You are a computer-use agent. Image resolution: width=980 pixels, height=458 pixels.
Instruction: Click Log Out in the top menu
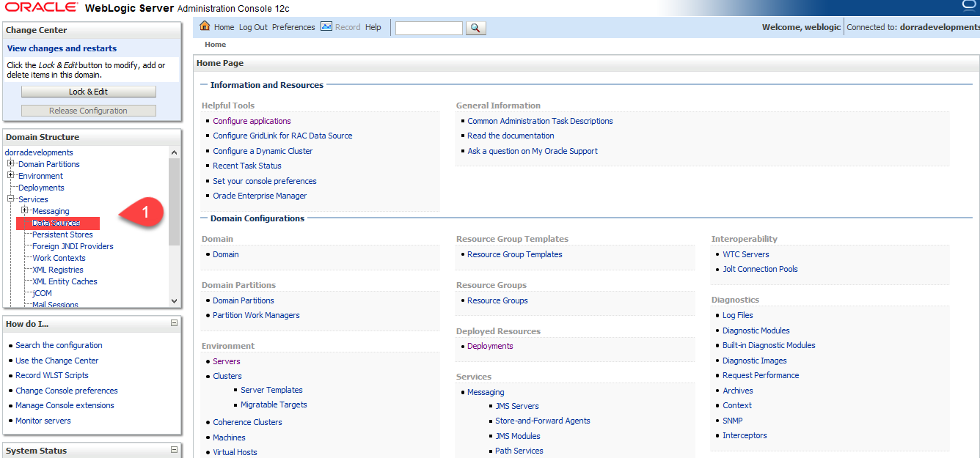click(253, 27)
